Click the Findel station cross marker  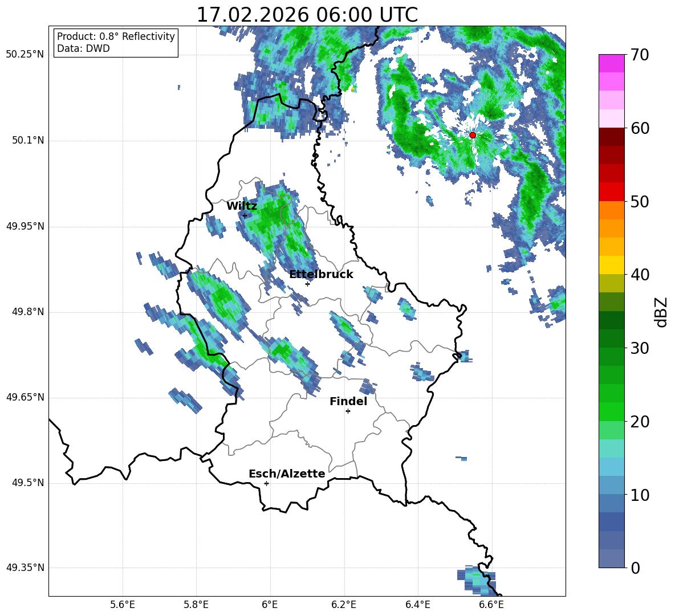(x=348, y=411)
